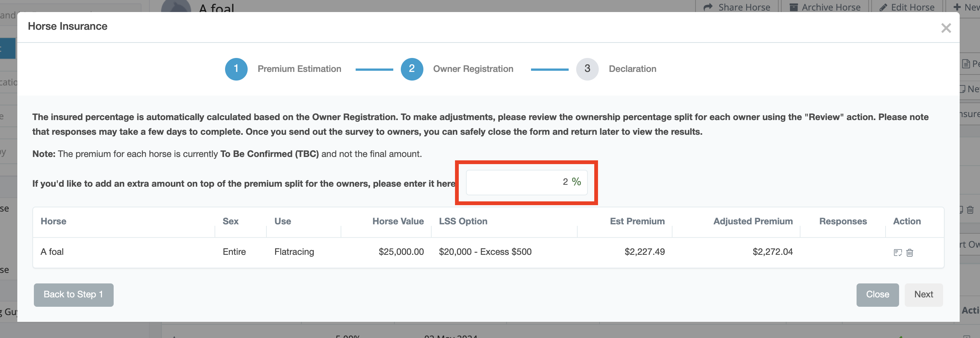Jump to the Declaration step label
The height and width of the screenshot is (338, 980).
pos(632,69)
